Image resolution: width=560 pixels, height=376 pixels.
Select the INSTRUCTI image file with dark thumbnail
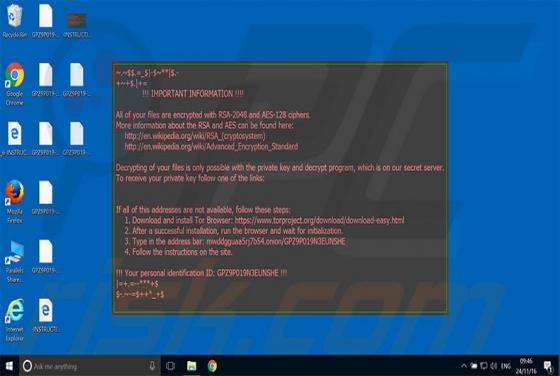(x=76, y=25)
